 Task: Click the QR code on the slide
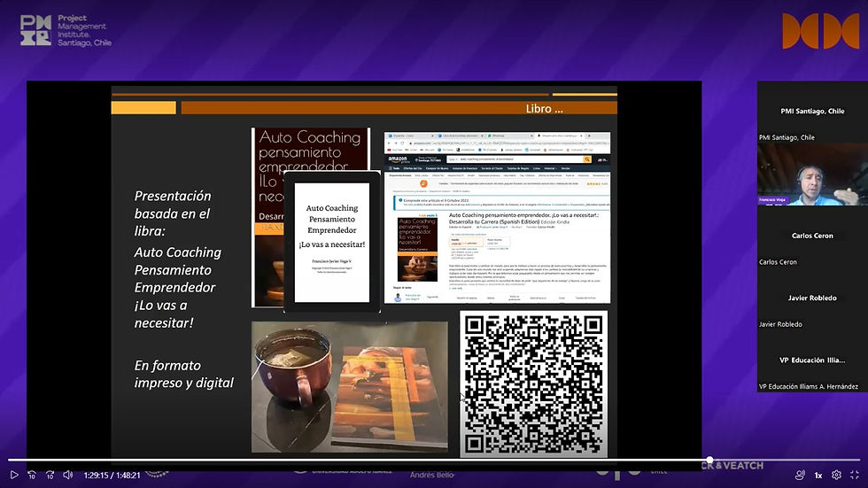coord(533,384)
